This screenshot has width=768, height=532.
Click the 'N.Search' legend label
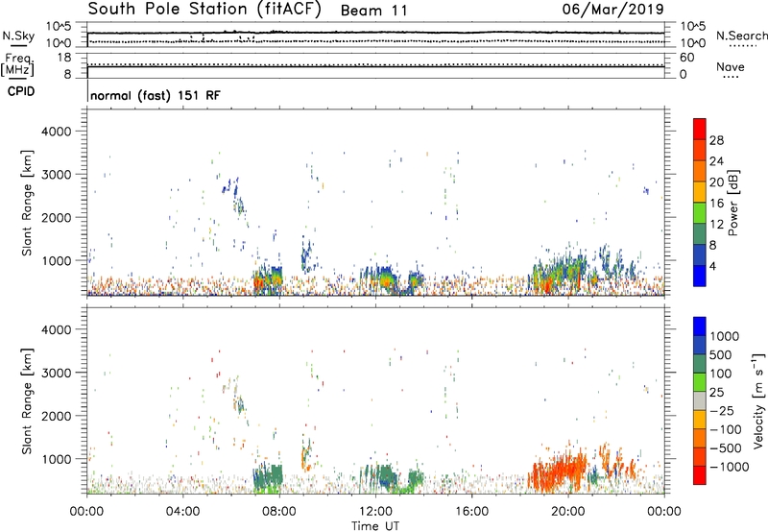point(741,36)
